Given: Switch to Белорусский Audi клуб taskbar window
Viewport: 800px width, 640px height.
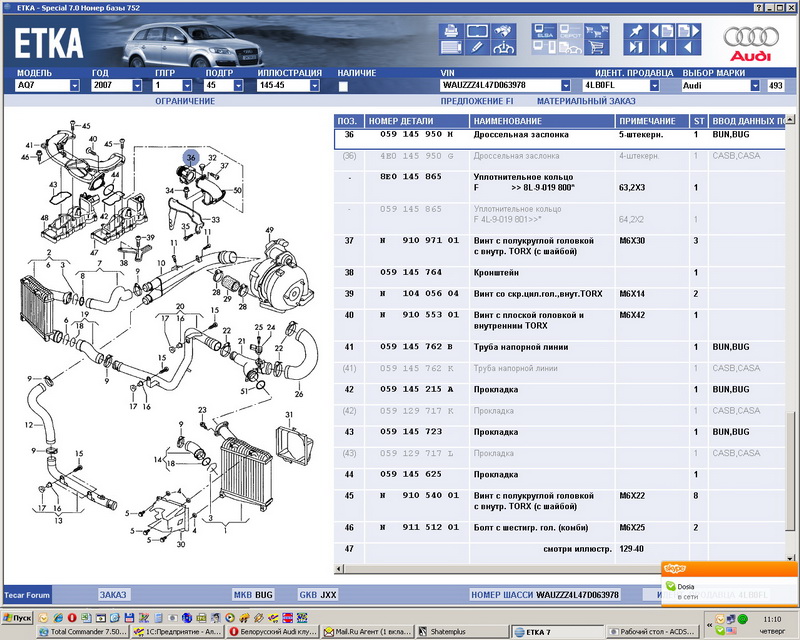Looking at the screenshot, I should tap(273, 632).
